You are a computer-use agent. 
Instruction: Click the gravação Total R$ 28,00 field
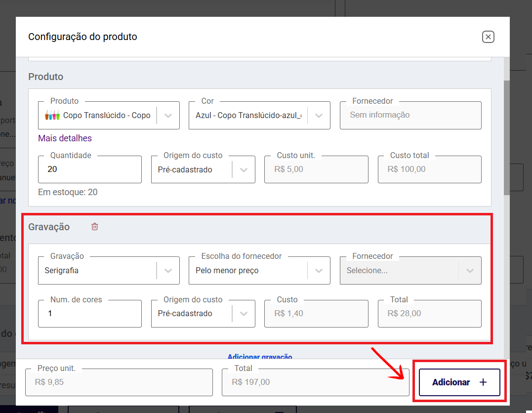pyautogui.click(x=430, y=314)
